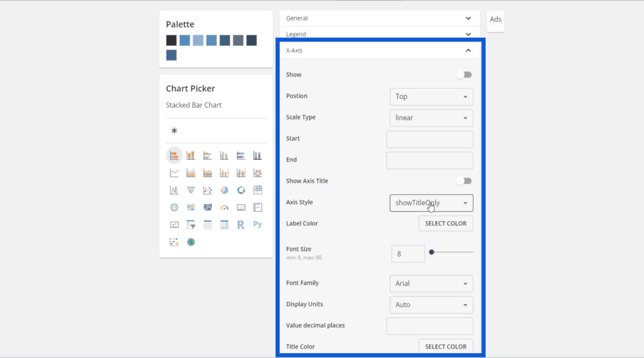Enable the Show Axis Title switch

464,181
